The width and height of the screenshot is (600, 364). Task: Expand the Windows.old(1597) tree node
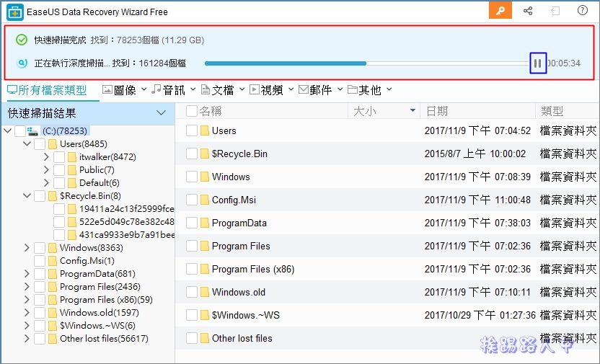(x=27, y=313)
